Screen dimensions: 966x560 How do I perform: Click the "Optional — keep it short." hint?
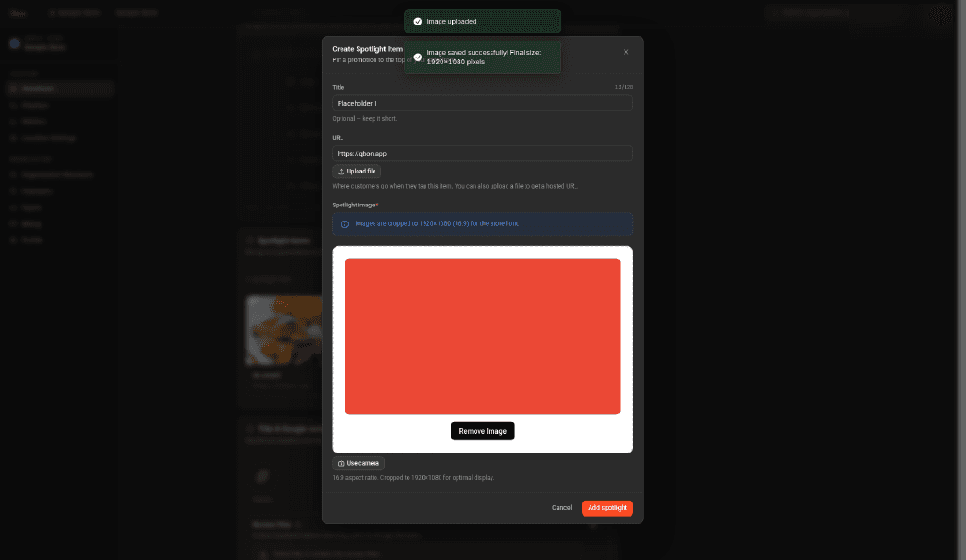click(x=365, y=118)
